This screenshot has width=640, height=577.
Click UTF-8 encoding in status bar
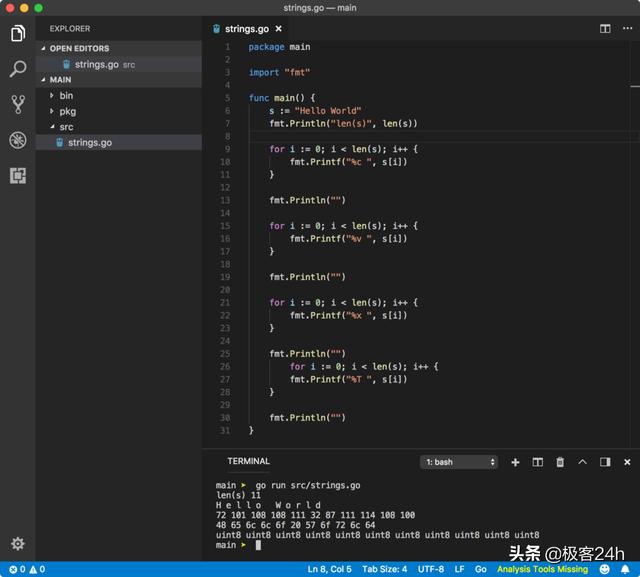point(431,569)
